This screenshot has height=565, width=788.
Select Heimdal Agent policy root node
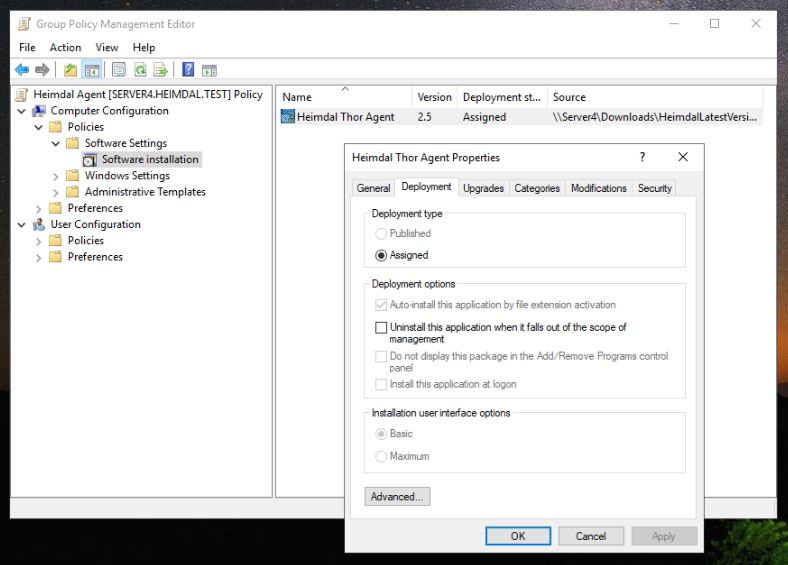(x=148, y=94)
